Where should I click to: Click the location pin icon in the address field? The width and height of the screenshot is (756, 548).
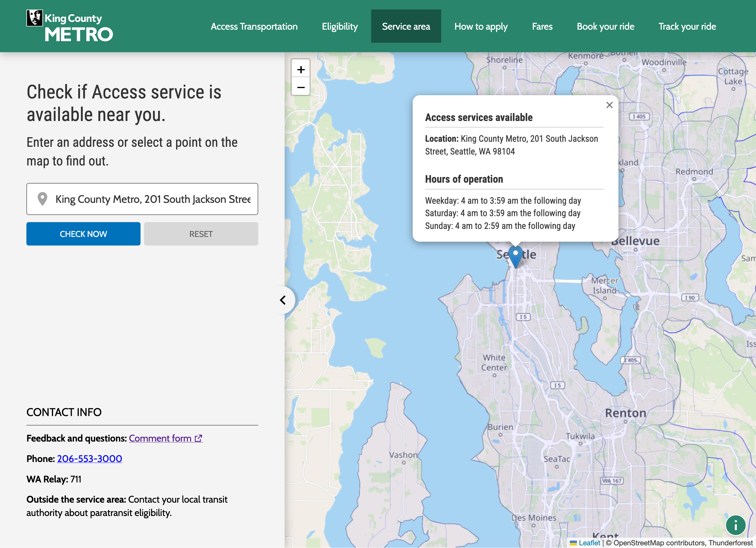click(x=42, y=199)
